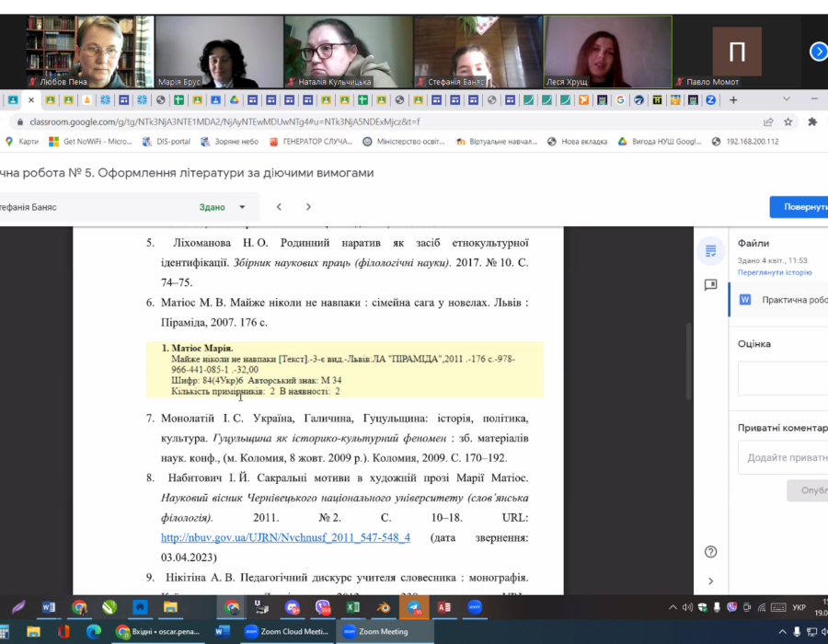The height and width of the screenshot is (644, 828).
Task: Open the student status dropdown
Action: (x=242, y=207)
